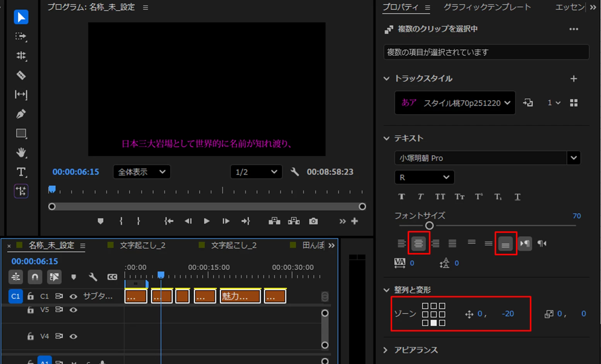Click the vertical position value -20
The width and height of the screenshot is (601, 364).
click(508, 314)
